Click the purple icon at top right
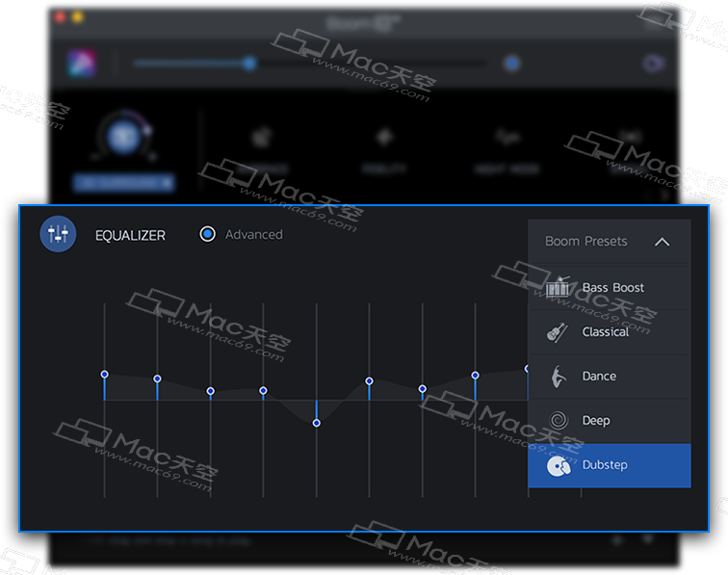 [653, 64]
